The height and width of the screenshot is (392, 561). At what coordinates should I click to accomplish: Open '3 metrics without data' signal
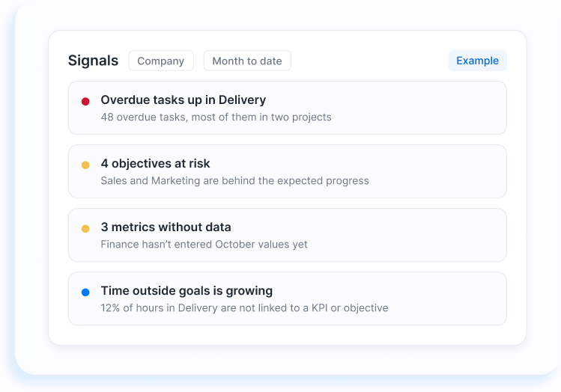click(x=288, y=235)
